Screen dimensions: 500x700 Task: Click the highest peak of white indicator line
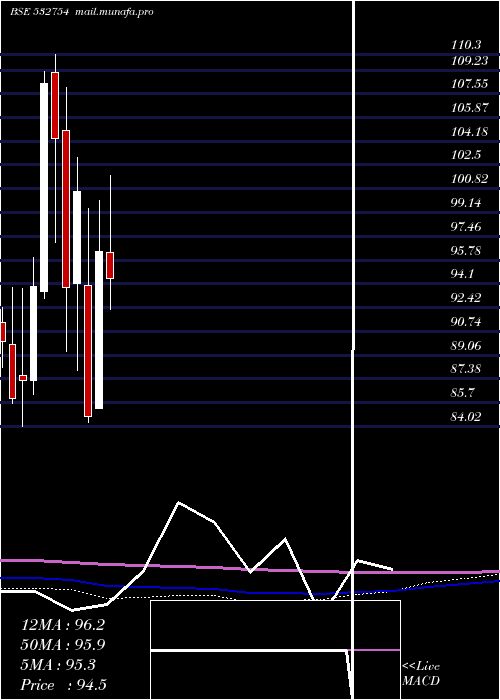(x=179, y=503)
